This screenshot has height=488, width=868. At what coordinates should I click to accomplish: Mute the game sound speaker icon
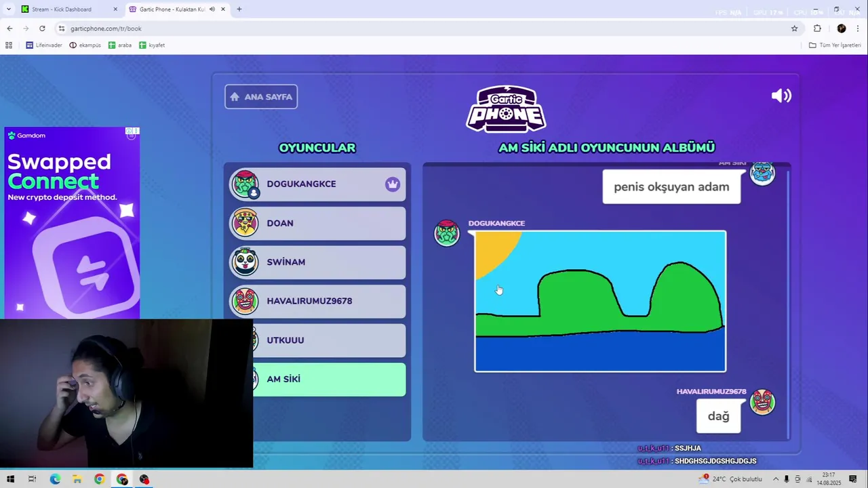click(781, 96)
